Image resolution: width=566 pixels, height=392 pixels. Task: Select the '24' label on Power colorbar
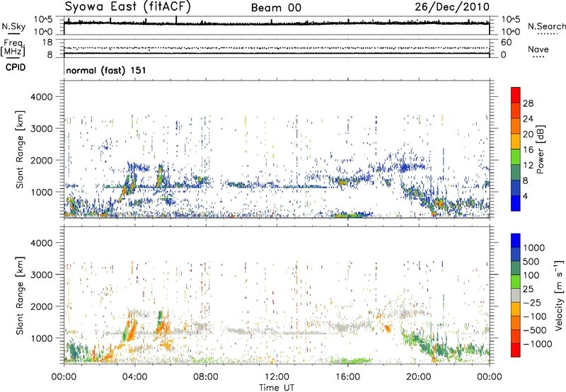tap(528, 119)
